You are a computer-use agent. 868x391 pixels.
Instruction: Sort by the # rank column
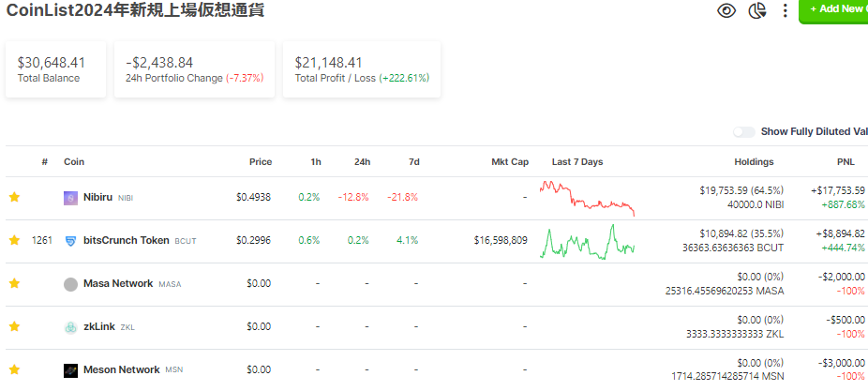point(45,161)
